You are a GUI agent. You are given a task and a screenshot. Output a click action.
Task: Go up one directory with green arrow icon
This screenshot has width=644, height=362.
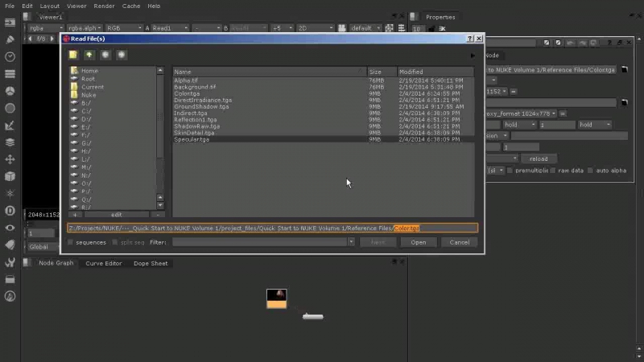click(89, 55)
